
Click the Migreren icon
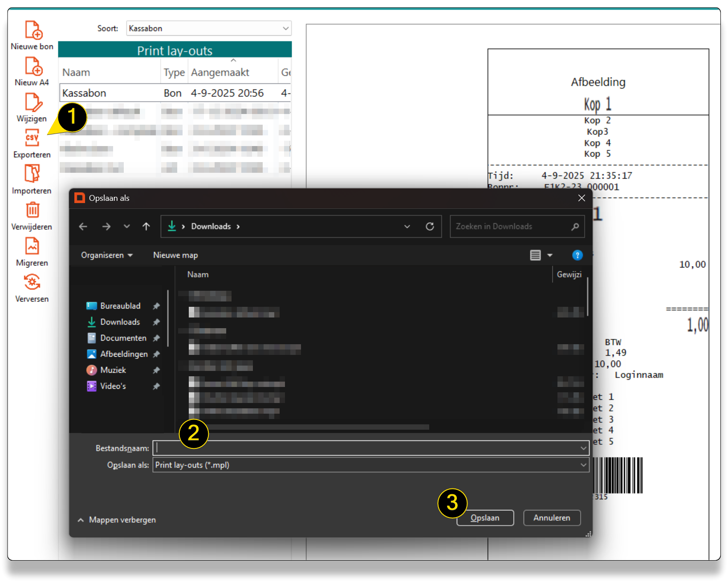click(32, 246)
